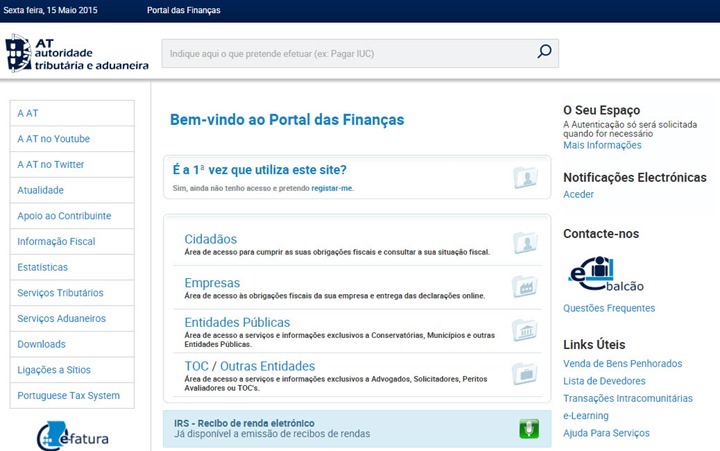Open 'Ajuda Para Serviços' link
Image resolution: width=720 pixels, height=451 pixels.
coord(607,433)
